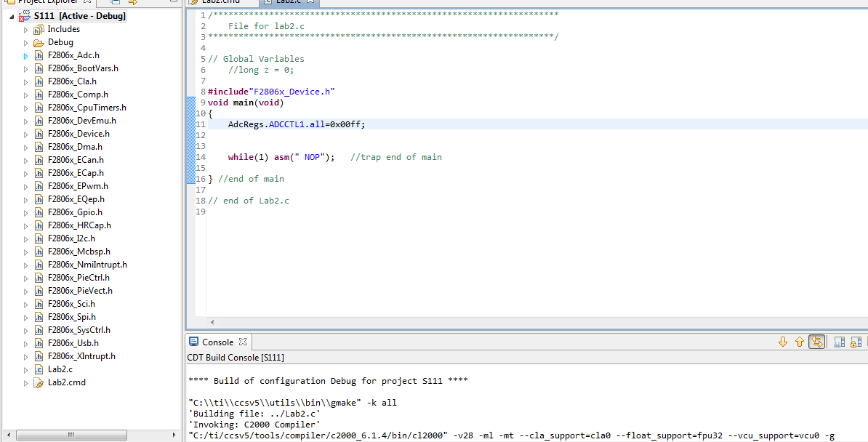Toggle Link with Editor in Project Explorer
The image size is (868, 442).
tap(131, 3)
